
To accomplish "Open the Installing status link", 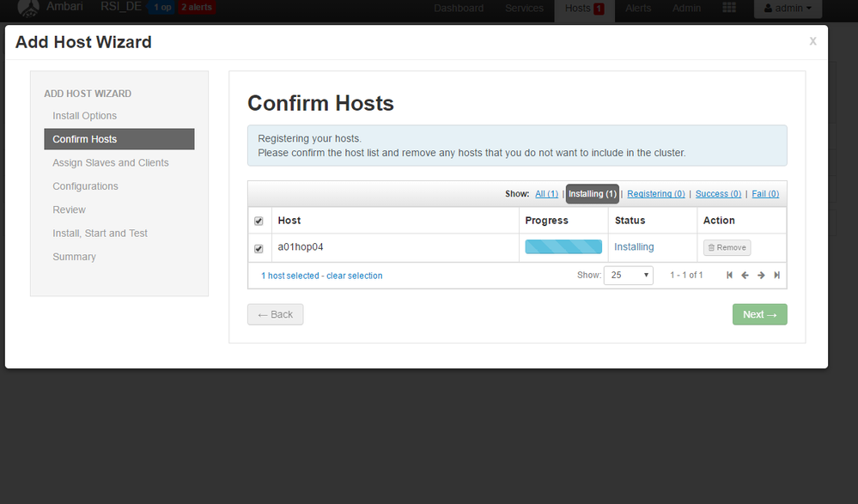I will coord(634,246).
